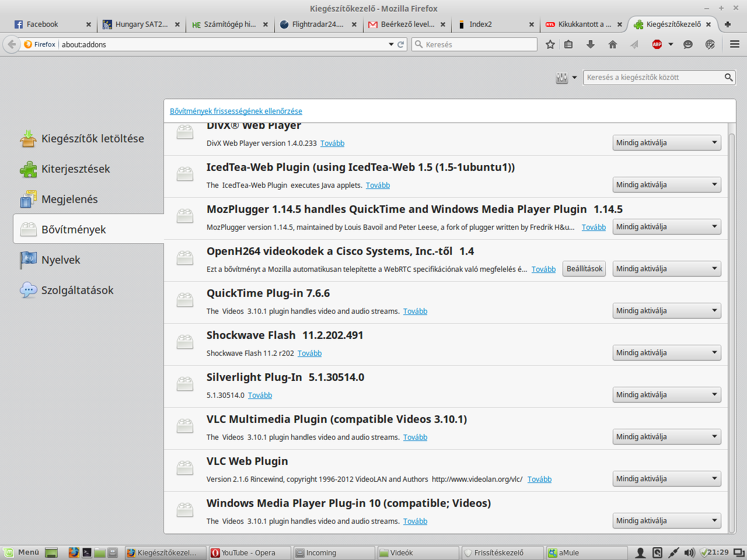The image size is (747, 560).
Task: Click the Tovább link for Silverlight Plug-In
Action: pyautogui.click(x=260, y=395)
